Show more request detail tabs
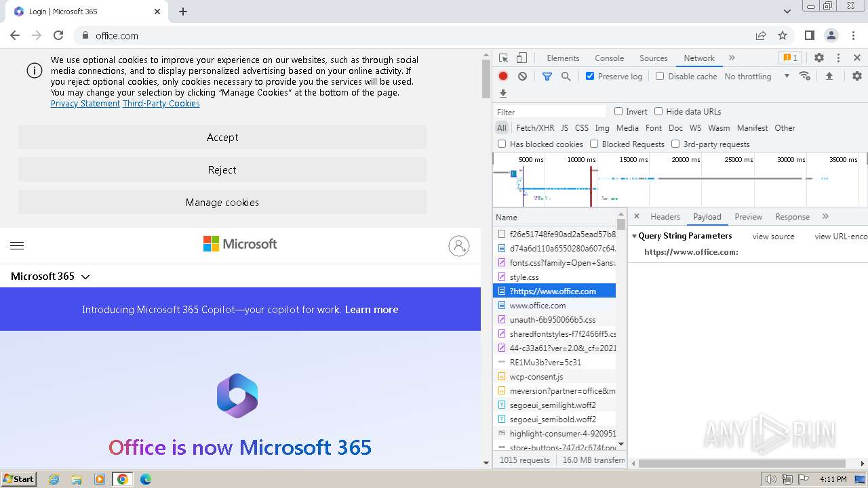Screen dimensions: 868x488 coord(825,216)
